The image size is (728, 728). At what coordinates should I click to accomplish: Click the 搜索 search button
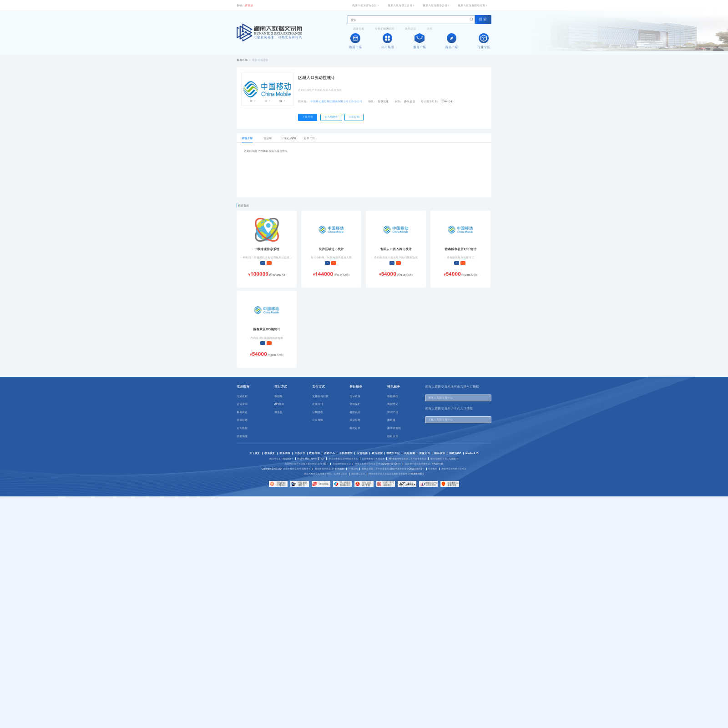coord(483,20)
